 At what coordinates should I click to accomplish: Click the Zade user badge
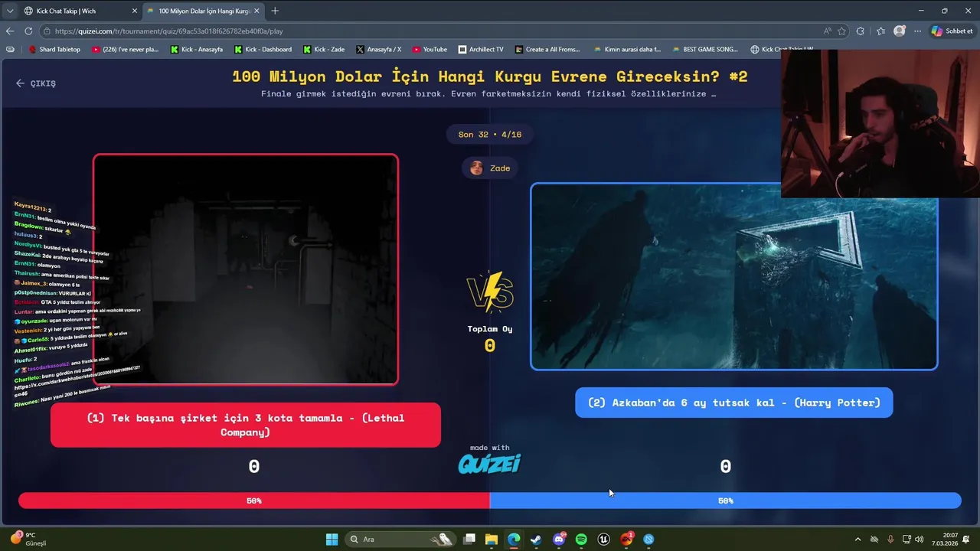(490, 168)
